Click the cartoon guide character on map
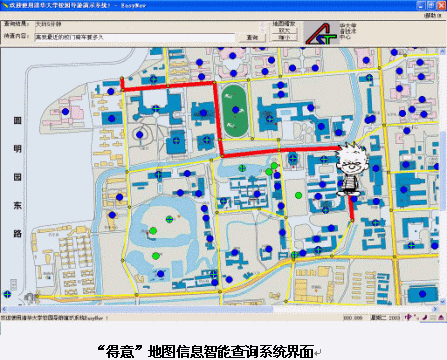This screenshot has height=360, width=447. [x=352, y=169]
